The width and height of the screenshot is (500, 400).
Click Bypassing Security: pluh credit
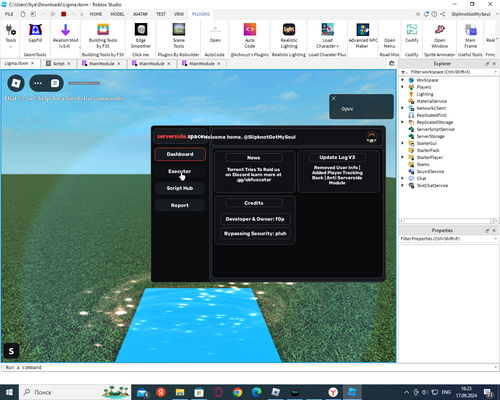point(255,233)
